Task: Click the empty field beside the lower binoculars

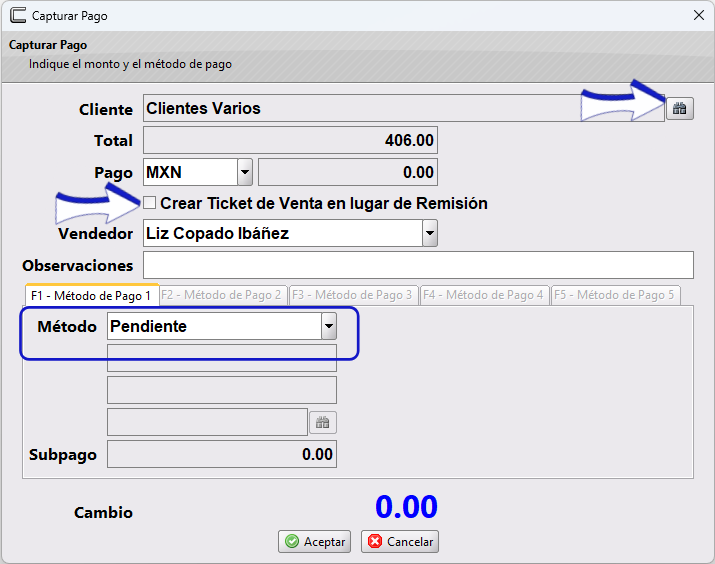Action: 207,422
